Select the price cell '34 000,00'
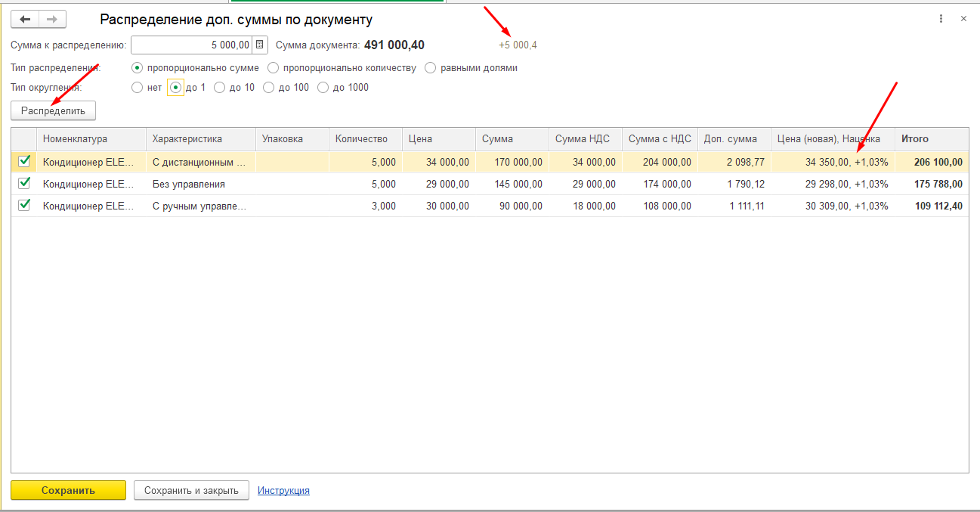The width and height of the screenshot is (980, 512). (x=439, y=162)
